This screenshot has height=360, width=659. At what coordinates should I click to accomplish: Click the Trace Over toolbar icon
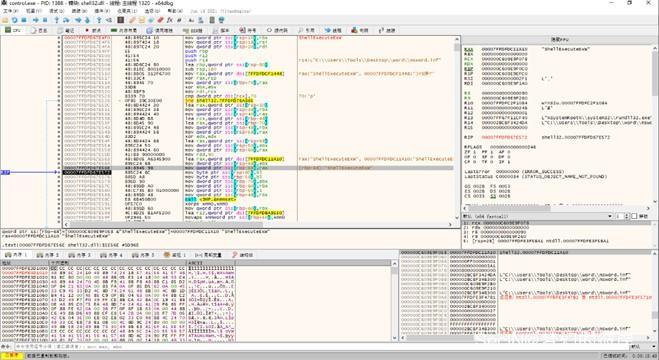(87, 20)
